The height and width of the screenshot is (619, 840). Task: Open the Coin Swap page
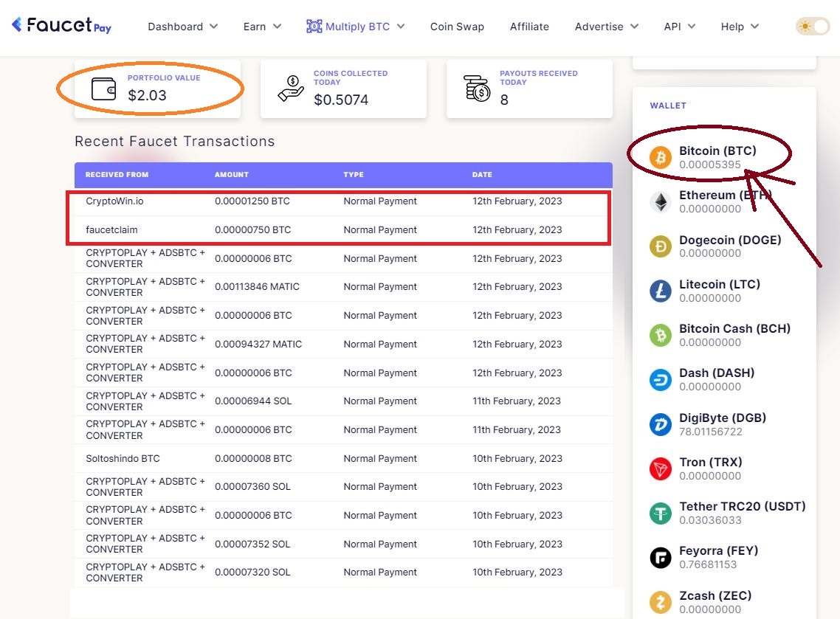point(457,27)
